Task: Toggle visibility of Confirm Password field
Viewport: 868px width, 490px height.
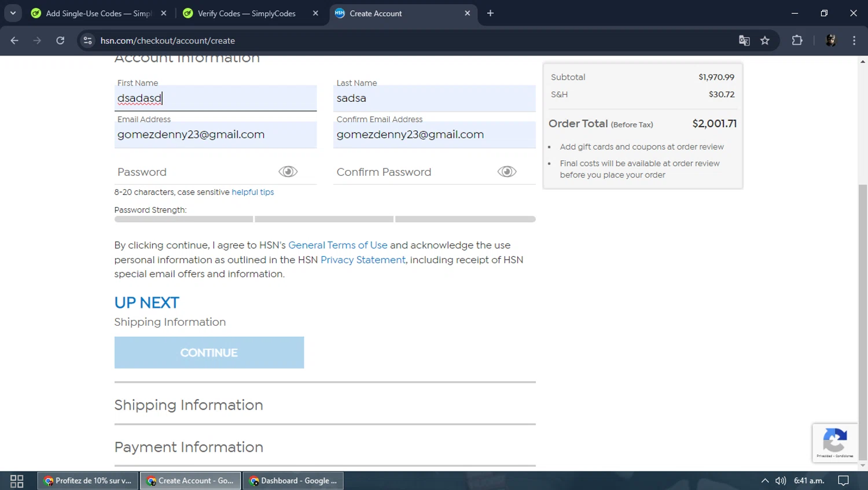Action: (507, 172)
